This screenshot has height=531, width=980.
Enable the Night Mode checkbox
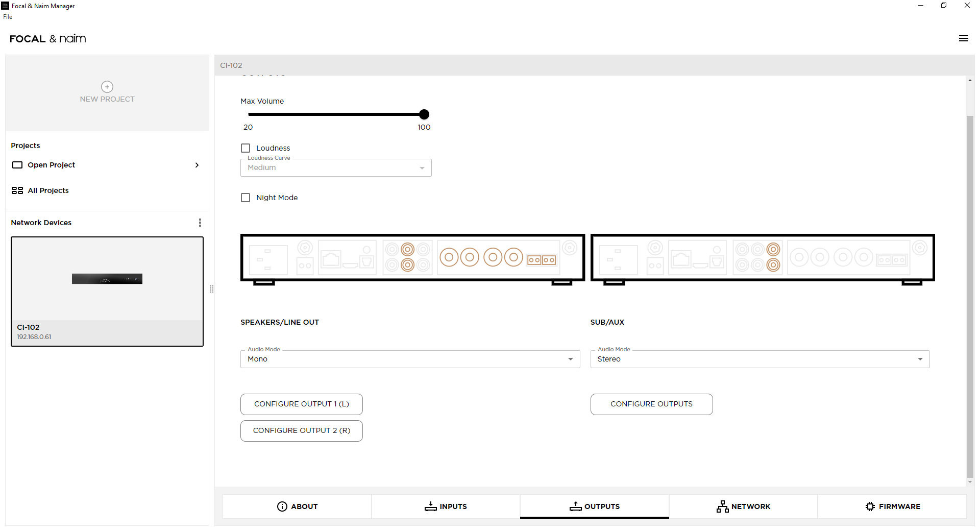coord(246,198)
